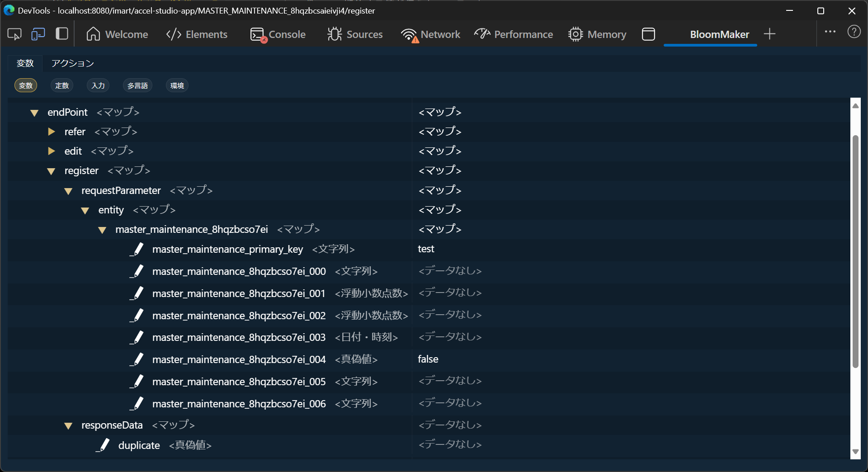Viewport: 868px width, 472px height.
Task: Open the Console panel tab
Action: point(278,34)
